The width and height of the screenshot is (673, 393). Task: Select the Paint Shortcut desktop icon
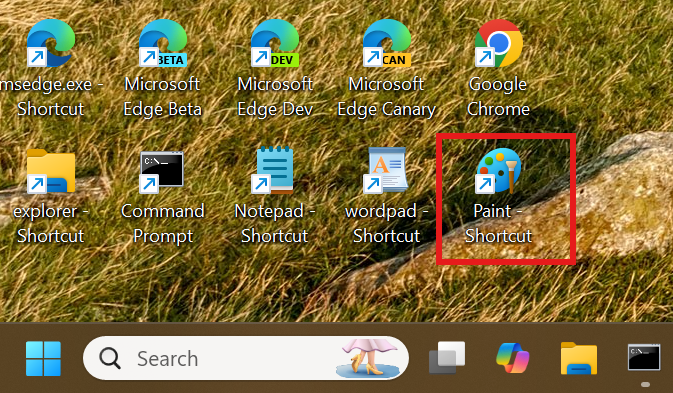tap(498, 170)
